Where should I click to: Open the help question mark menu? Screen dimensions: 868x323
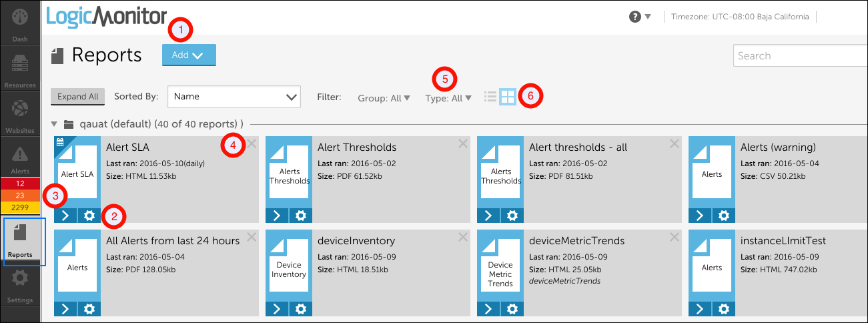point(640,17)
